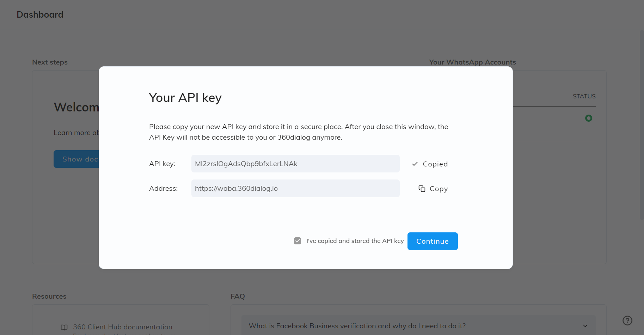Click the book icon beside Client Hub documentation

[64, 327]
